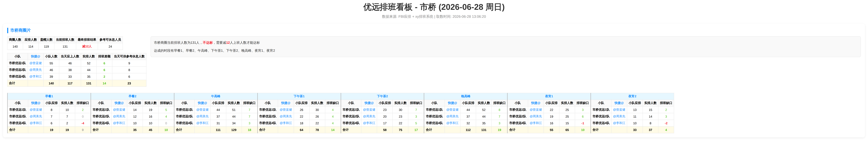Click red -4 gap in 早餐1 table

pyautogui.click(x=83, y=123)
